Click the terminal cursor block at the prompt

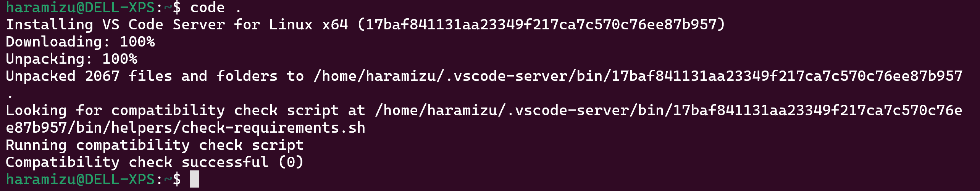194,179
